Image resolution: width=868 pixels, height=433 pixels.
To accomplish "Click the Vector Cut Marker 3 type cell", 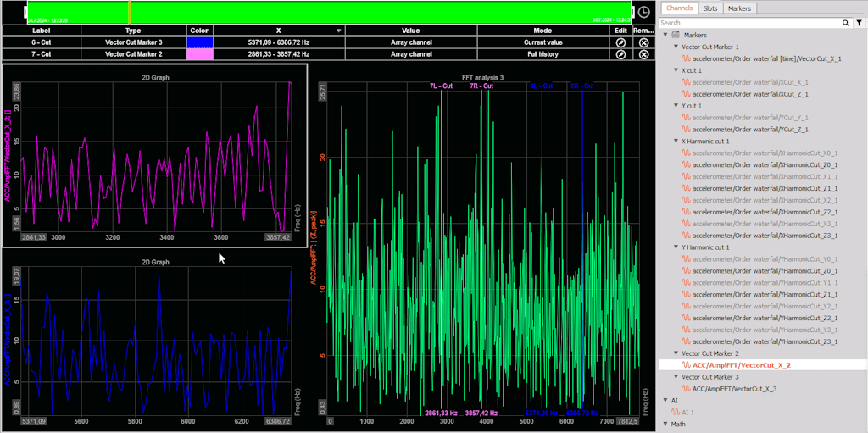I will click(133, 42).
